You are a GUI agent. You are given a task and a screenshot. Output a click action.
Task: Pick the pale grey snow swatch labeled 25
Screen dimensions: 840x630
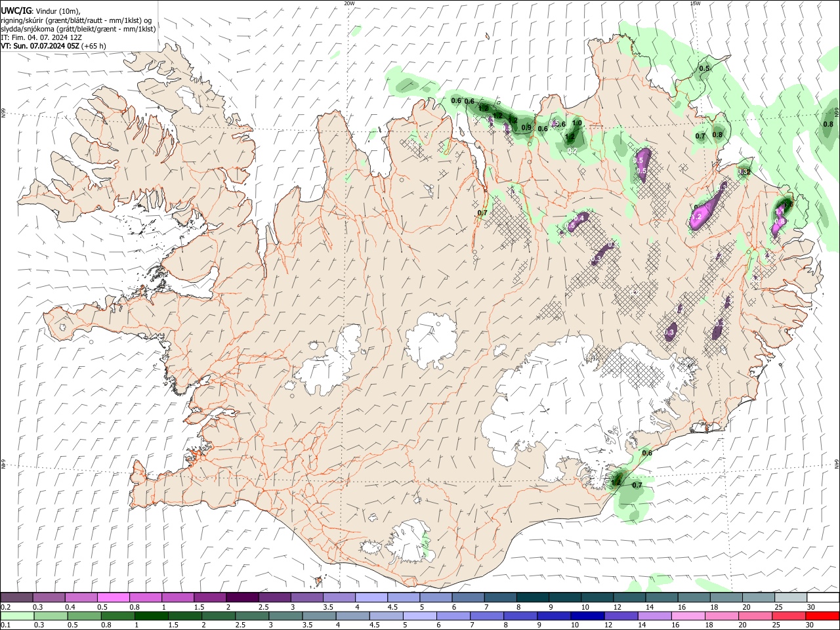tap(789, 598)
